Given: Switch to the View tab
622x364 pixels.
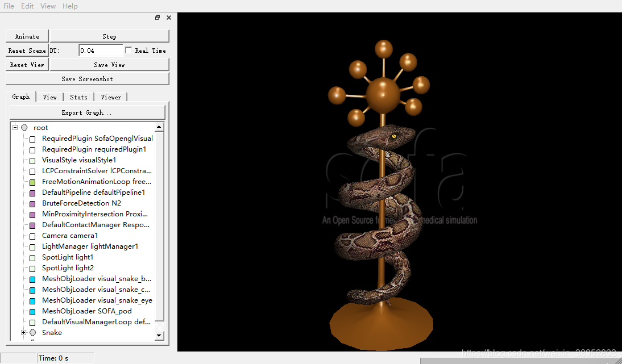Looking at the screenshot, I should point(49,97).
